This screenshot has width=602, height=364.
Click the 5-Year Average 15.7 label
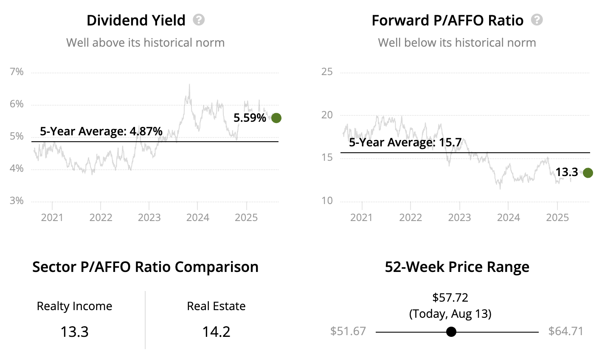(x=405, y=142)
